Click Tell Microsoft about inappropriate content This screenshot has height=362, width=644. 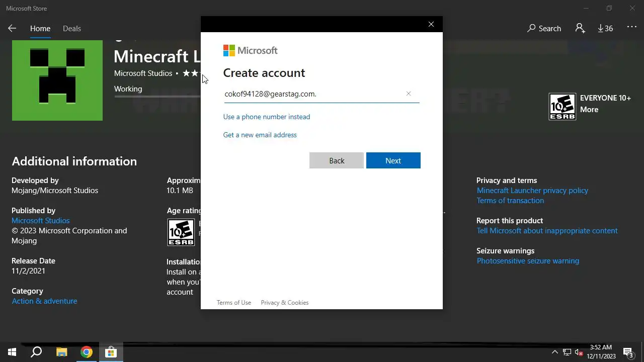[x=547, y=231]
